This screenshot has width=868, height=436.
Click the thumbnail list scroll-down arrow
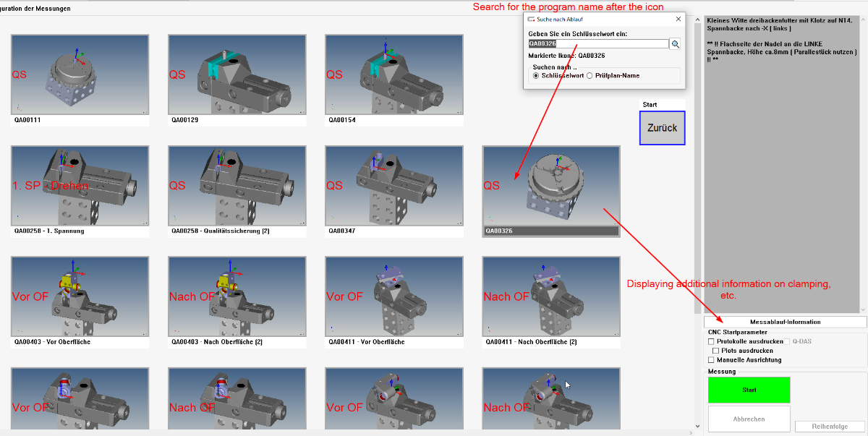(698, 427)
